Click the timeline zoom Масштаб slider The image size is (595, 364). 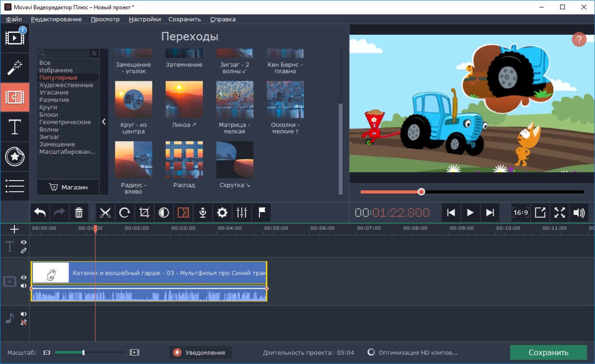[x=84, y=352]
